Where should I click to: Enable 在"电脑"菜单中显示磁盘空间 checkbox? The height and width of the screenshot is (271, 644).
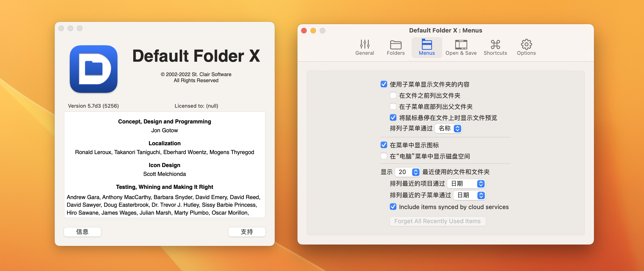click(x=383, y=156)
